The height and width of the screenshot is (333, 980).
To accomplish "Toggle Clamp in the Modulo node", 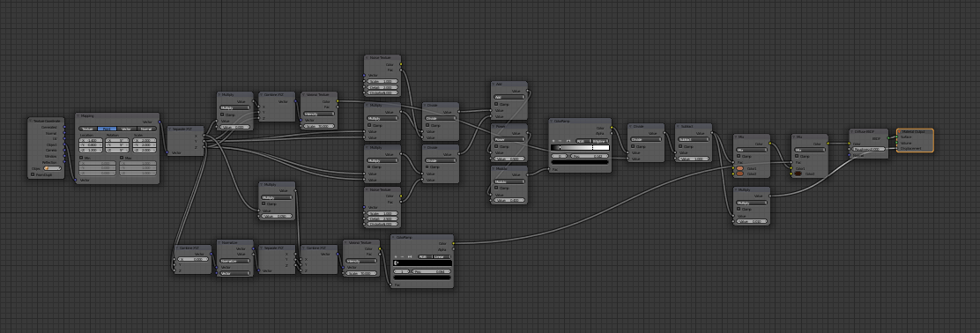I will [496, 188].
